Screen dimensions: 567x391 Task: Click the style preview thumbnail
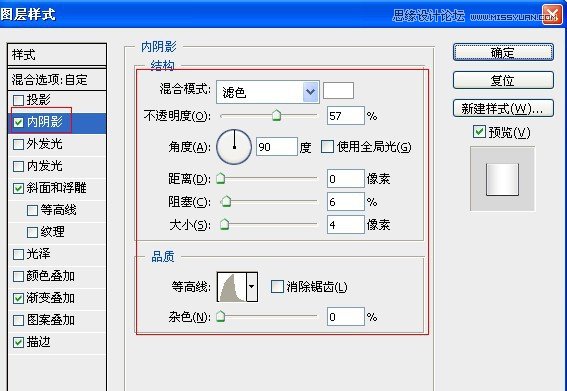click(x=502, y=179)
